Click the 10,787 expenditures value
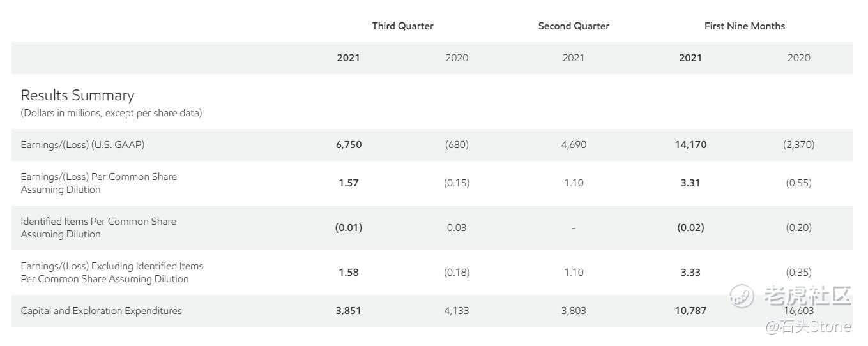The height and width of the screenshot is (346, 868). 690,311
